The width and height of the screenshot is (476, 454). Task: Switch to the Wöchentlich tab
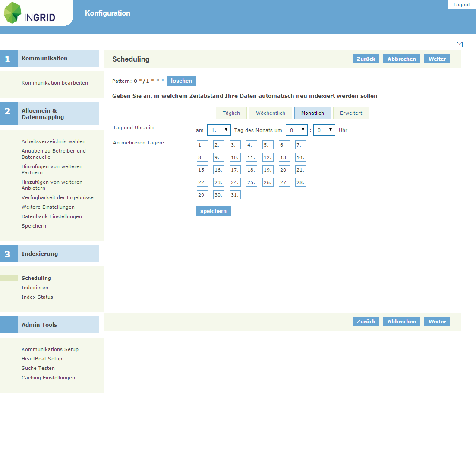pos(270,113)
